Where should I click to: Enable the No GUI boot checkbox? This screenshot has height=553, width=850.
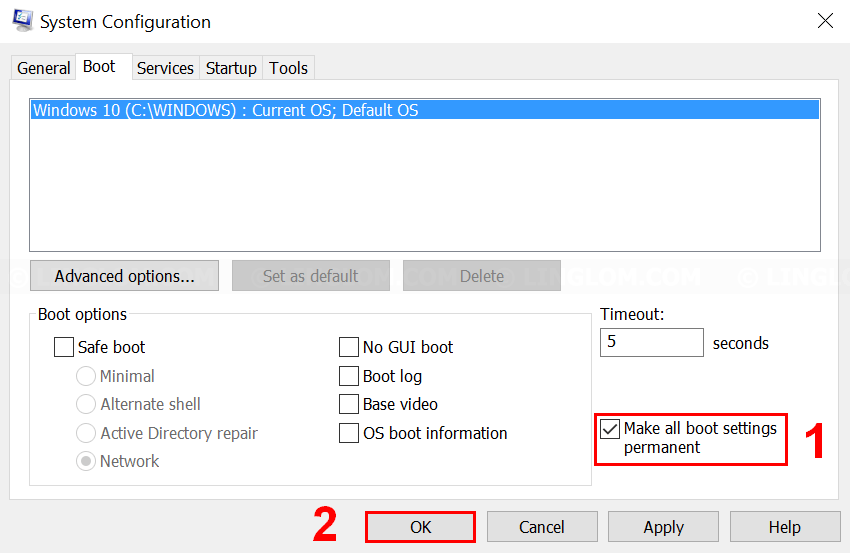click(x=349, y=347)
